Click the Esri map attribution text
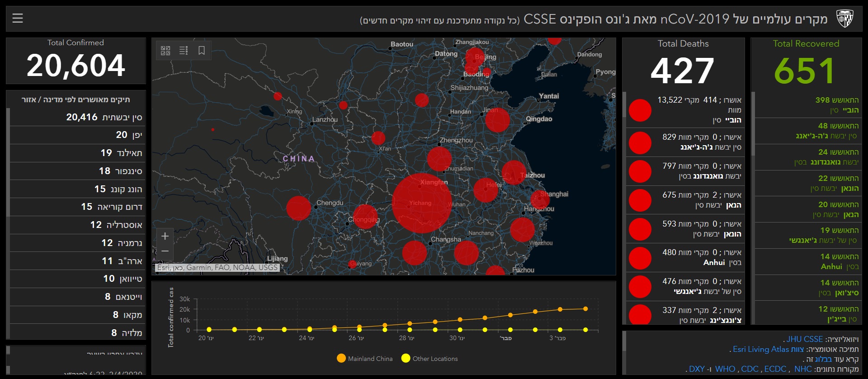Image resolution: width=868 pixels, height=379 pixels. (x=217, y=268)
